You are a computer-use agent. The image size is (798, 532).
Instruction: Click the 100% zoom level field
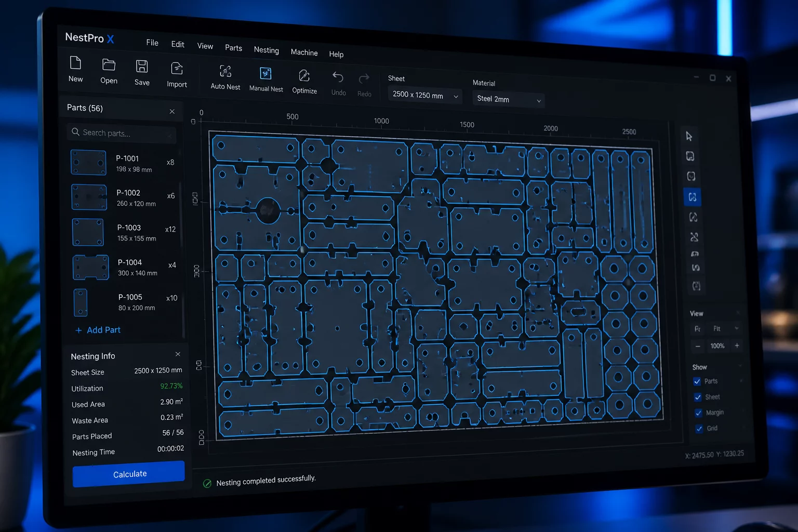[x=717, y=346]
